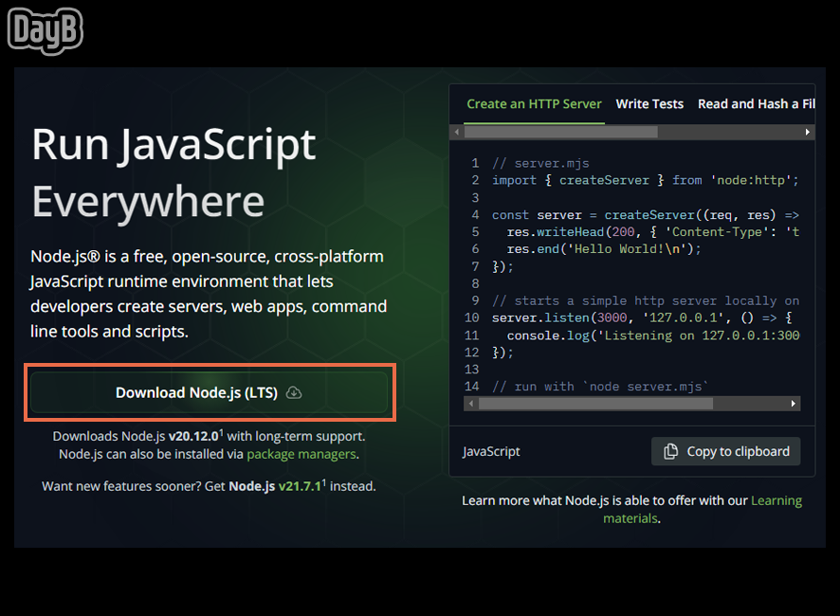The image size is (840, 616).
Task: Select the Create an HTTP Server tab
Action: pyautogui.click(x=535, y=103)
